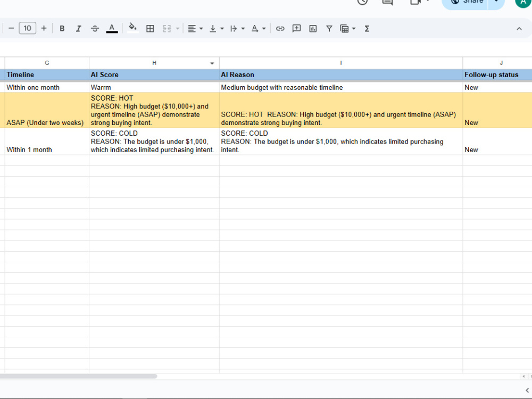Screen dimensions: 532x399
Task: Select column I header
Action: point(341,63)
